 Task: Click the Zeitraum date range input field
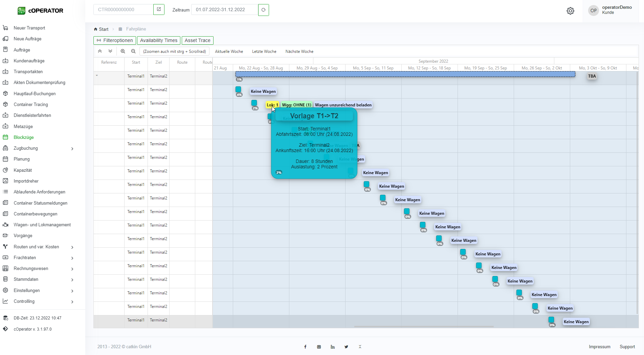pos(224,10)
